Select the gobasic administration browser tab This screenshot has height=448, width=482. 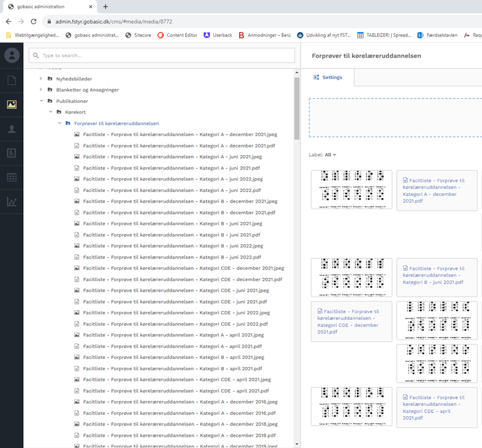coord(44,6)
